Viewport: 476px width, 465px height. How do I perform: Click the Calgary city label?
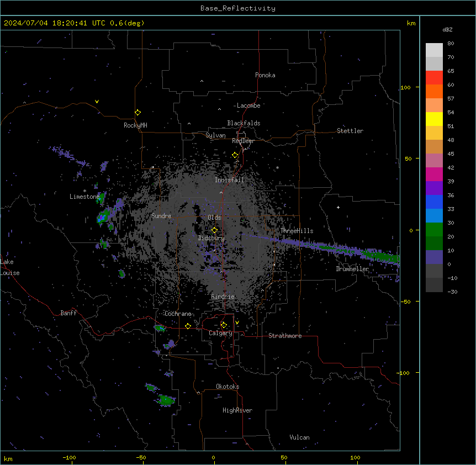pyautogui.click(x=220, y=333)
